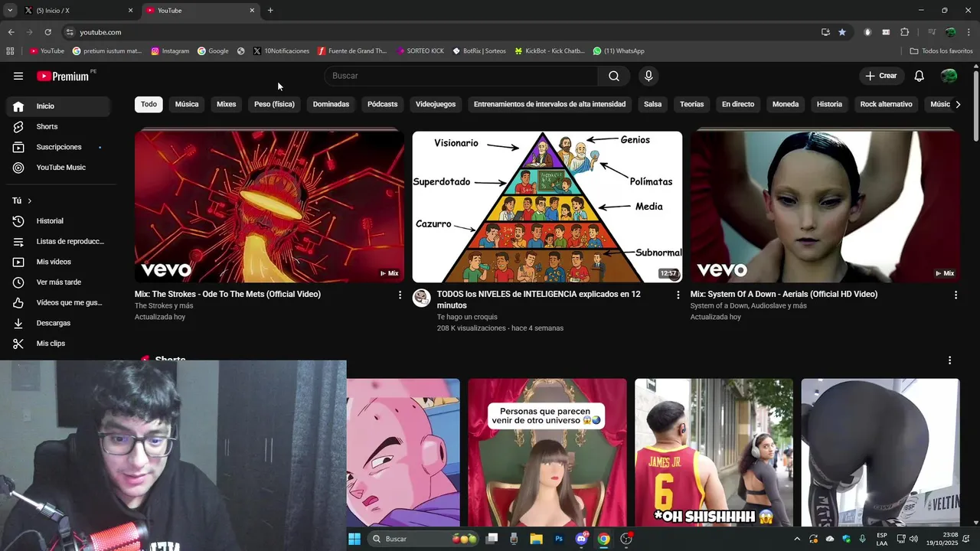This screenshot has width=980, height=551.
Task: Select the Dominadas filter chip
Action: pos(331,104)
